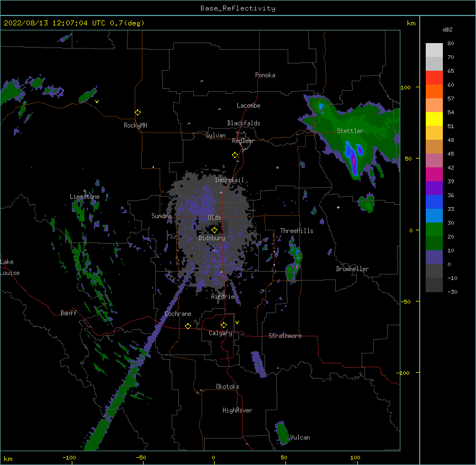Click the small storm cell below ThreeHills
This screenshot has height=465, width=476.
(x=294, y=261)
